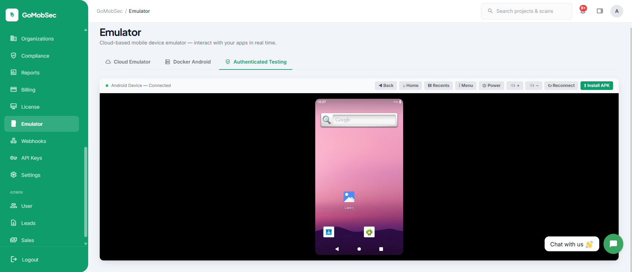Select the Authenticated Testing tab
Viewport: 644px width, 272px height.
(x=256, y=62)
